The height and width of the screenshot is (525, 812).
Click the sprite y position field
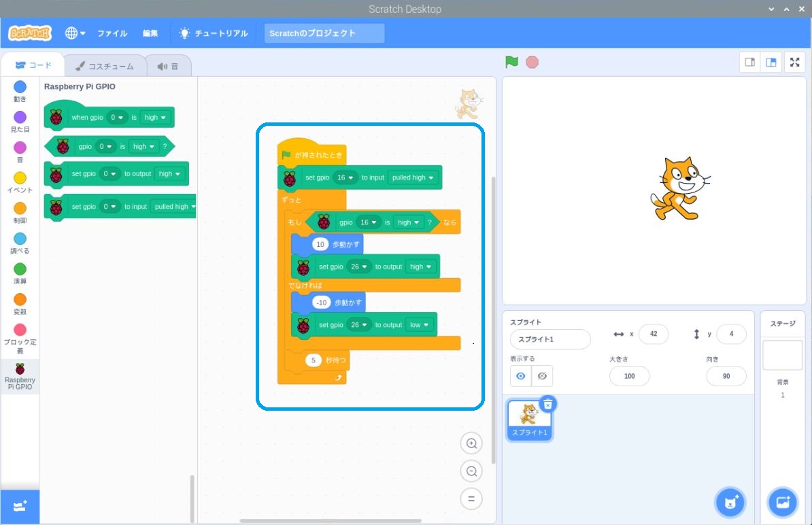click(x=731, y=334)
